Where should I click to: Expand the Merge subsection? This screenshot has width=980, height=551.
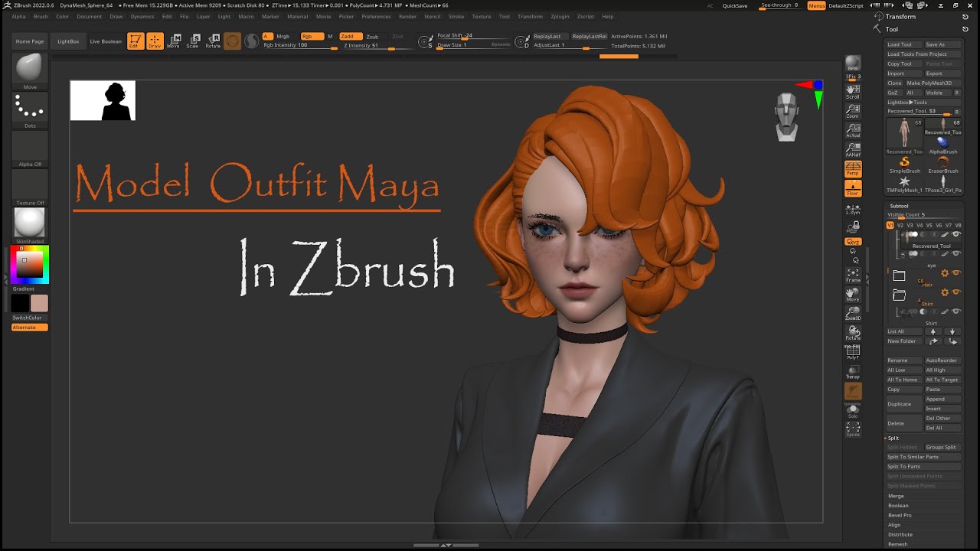896,496
